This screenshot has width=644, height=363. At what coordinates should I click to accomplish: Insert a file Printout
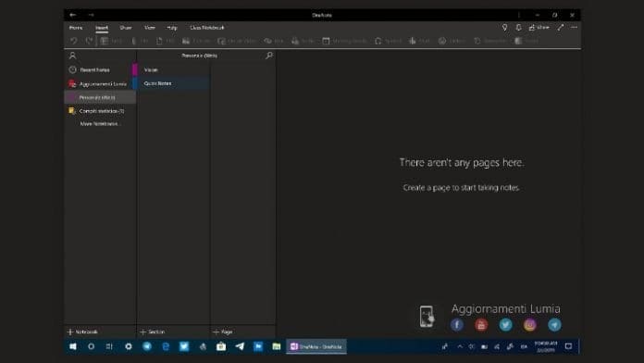(165, 41)
